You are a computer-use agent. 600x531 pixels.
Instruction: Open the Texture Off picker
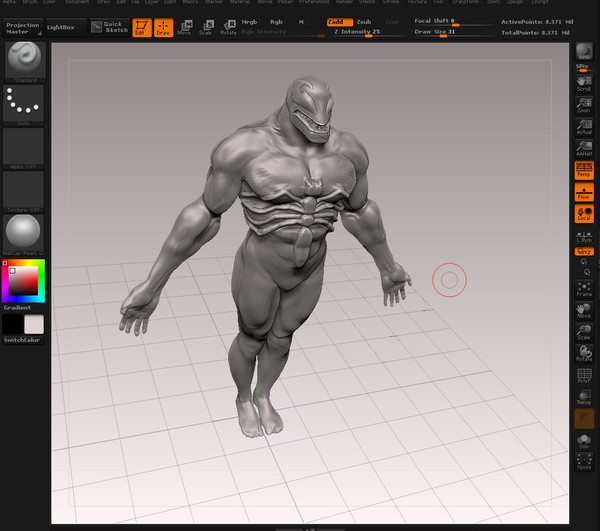(23, 192)
